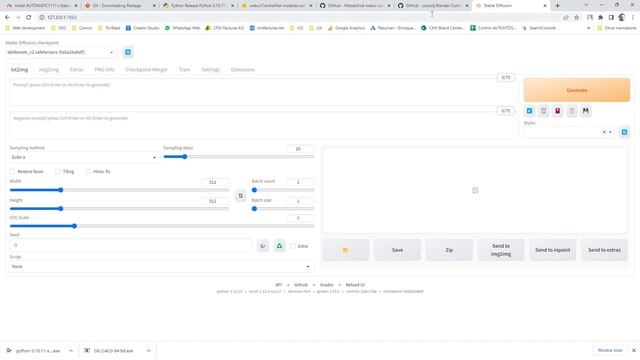Enable the Restore faces checkbox
The width and height of the screenshot is (640, 360).
click(x=12, y=171)
